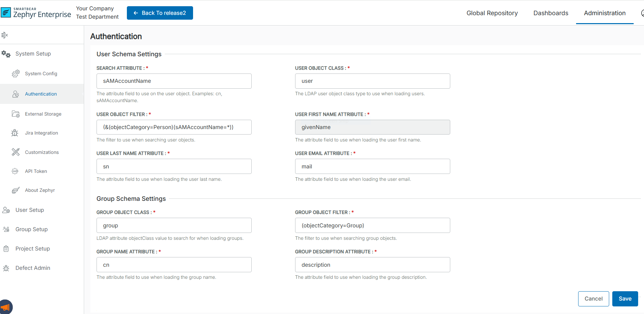Screen dimensions: 644x314
Task: Open the Defect Admin section
Action: coord(33,268)
